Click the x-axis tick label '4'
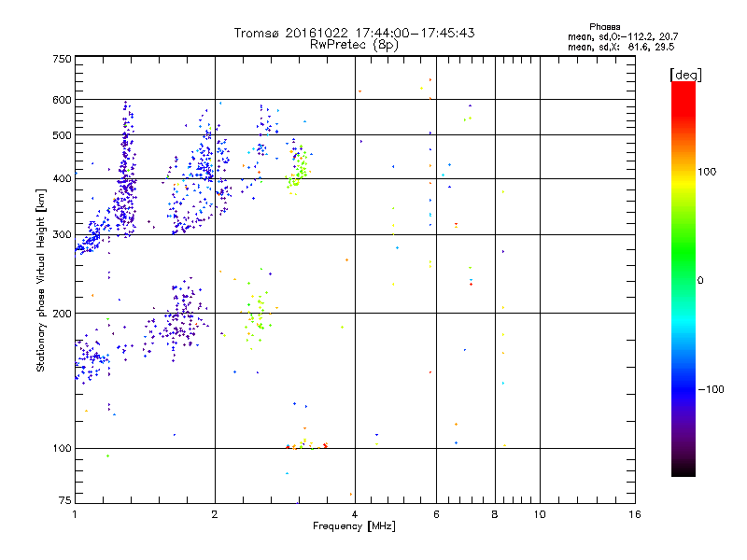 355,514
